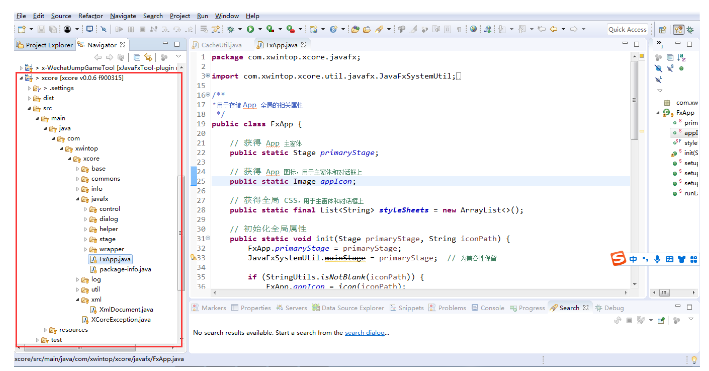
Task: Click Collapse All in Navigator toolbar
Action: [137, 57]
